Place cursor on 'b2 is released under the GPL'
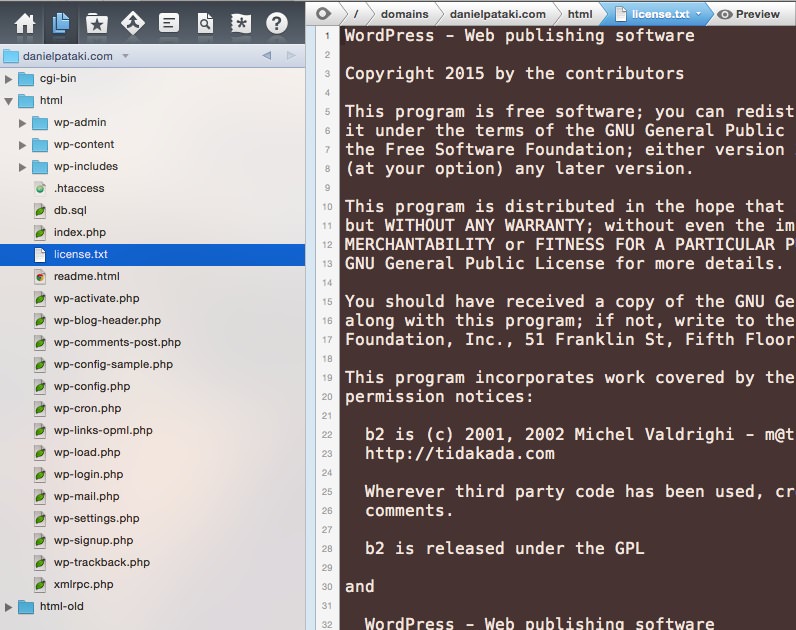Viewport: 796px width, 630px height. 504,548
